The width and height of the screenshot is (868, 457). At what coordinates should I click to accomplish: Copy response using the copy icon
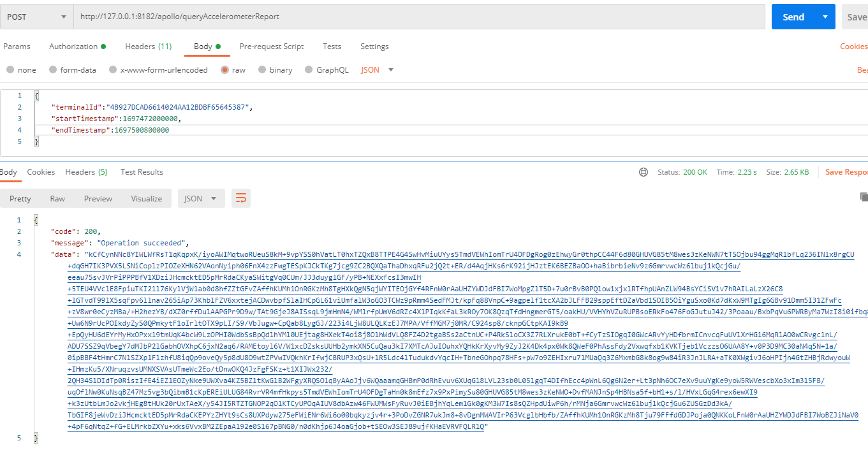pyautogui.click(x=864, y=197)
